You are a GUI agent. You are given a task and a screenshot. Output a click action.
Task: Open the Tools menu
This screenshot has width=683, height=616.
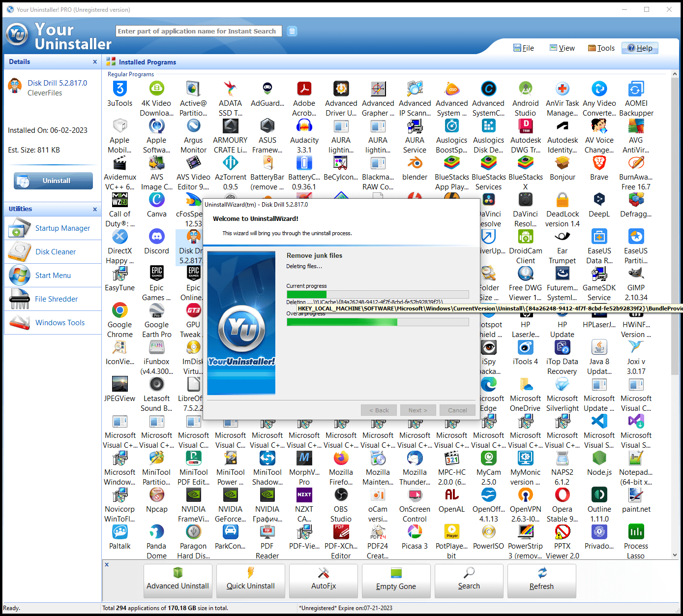[x=601, y=48]
